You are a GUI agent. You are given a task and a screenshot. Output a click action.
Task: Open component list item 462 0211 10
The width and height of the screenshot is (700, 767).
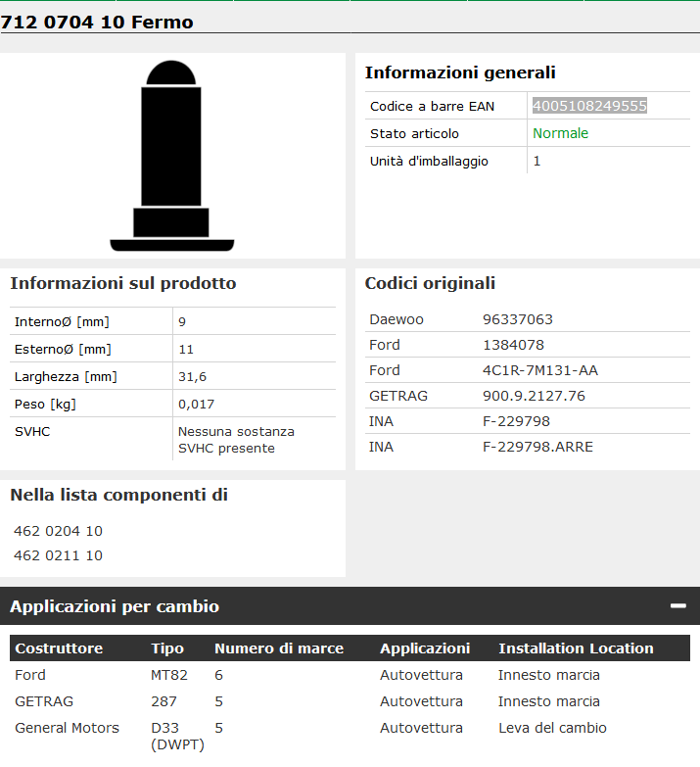pyautogui.click(x=58, y=555)
